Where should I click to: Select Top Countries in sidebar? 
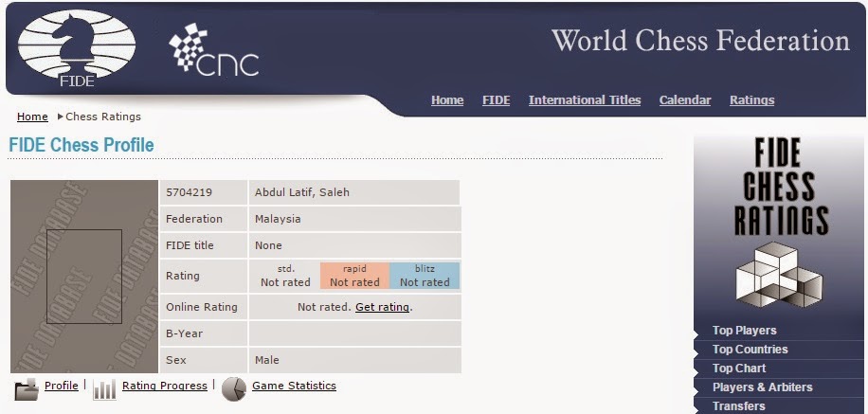750,350
